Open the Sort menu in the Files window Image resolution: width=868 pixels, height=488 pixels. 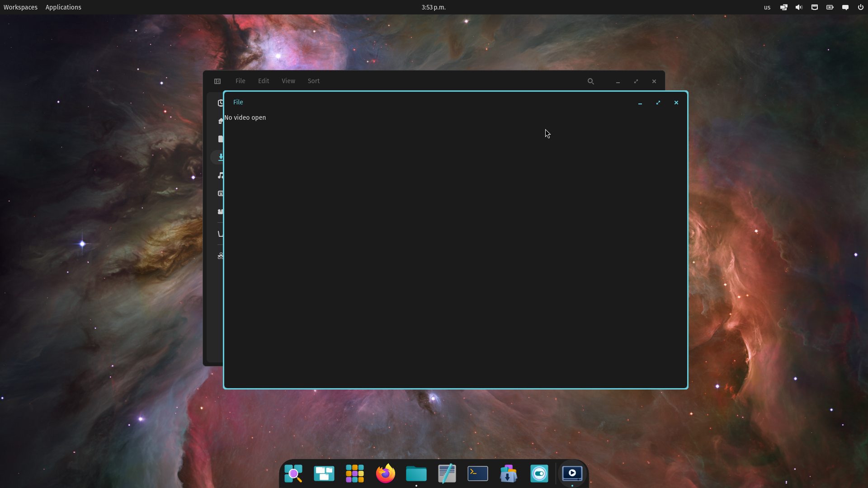[x=314, y=81]
